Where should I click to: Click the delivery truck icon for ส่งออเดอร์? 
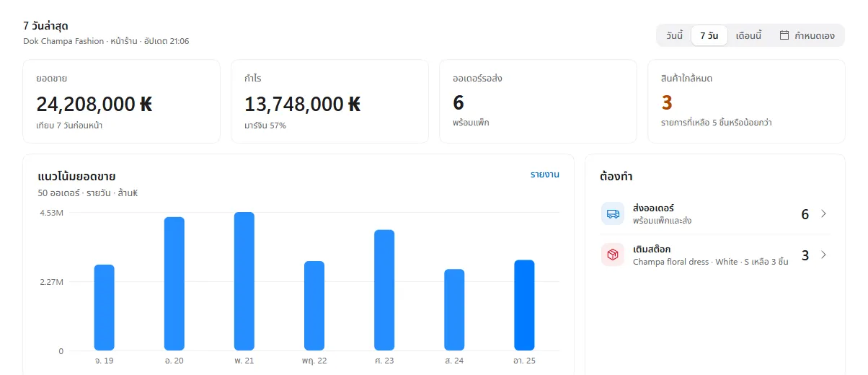click(x=613, y=214)
